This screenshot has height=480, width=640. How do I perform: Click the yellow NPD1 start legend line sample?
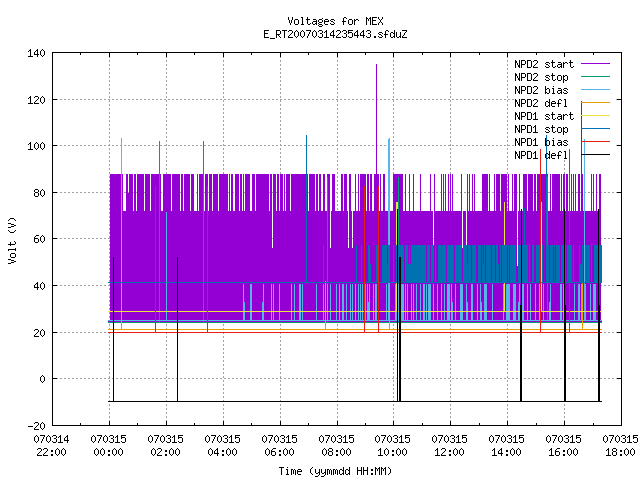pyautogui.click(x=596, y=116)
